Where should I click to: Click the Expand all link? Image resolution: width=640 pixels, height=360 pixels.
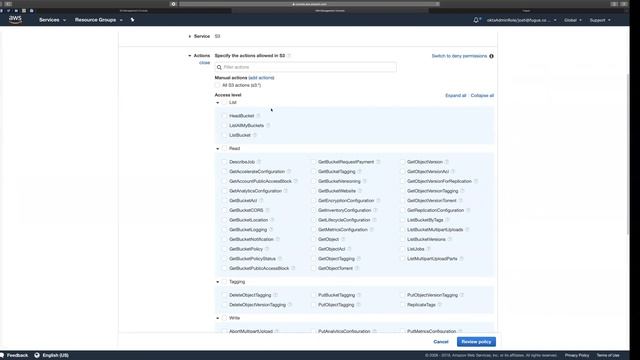[x=456, y=96]
